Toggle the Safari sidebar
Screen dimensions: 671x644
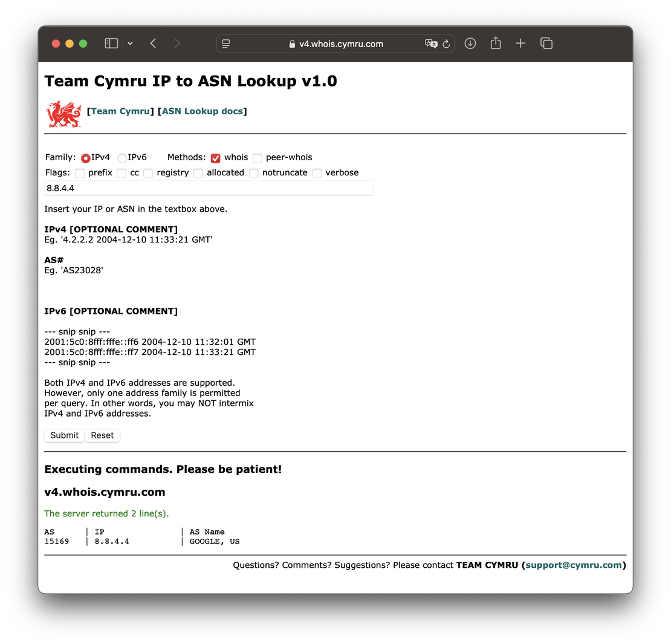click(111, 43)
